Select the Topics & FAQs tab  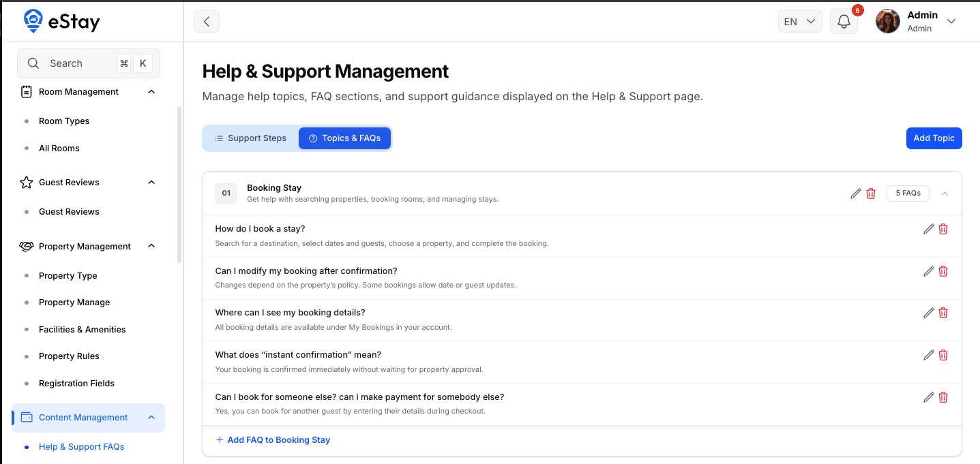pos(344,138)
